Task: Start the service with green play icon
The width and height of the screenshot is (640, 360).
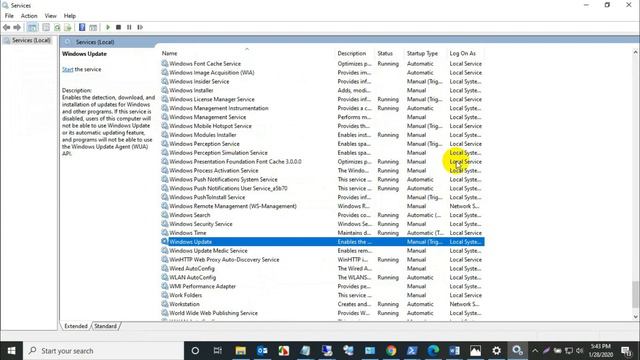Action: (x=108, y=27)
